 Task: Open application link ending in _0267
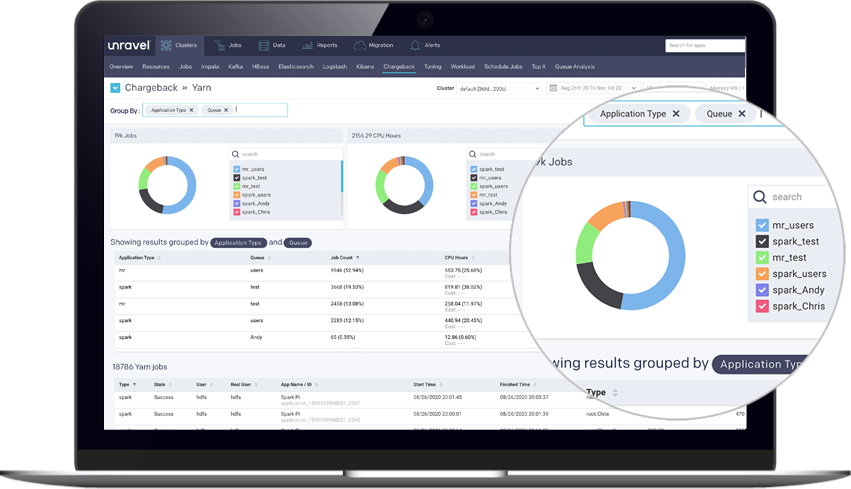coord(320,403)
